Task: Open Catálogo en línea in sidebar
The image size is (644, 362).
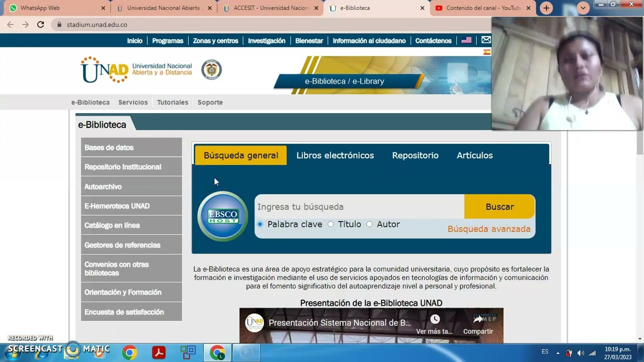Action: tap(131, 225)
